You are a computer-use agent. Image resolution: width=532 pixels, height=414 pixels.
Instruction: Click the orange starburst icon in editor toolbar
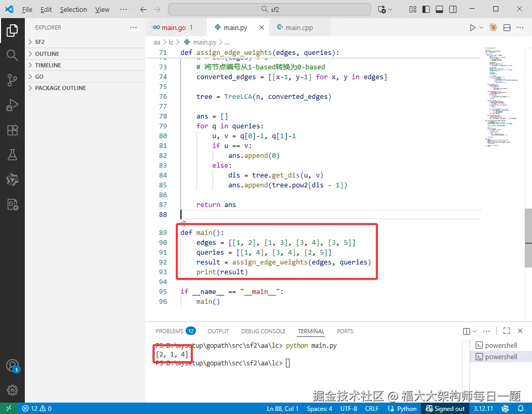[493, 28]
